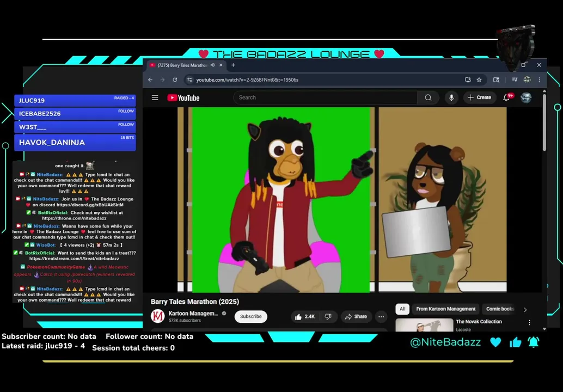Screen dimensions: 563x392
Task: Open the media control icon in the Chrome toolbar
Action: click(514, 79)
